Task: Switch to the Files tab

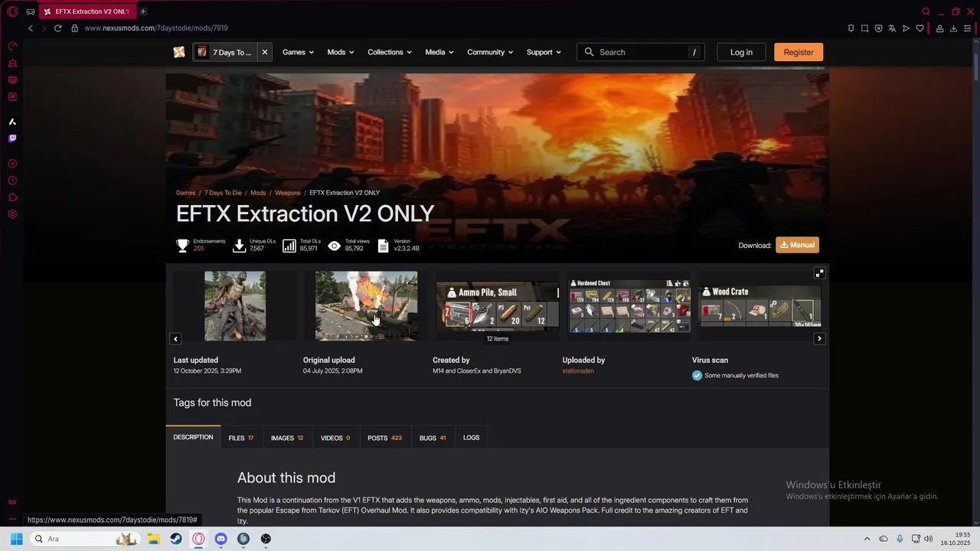Action: point(241,438)
